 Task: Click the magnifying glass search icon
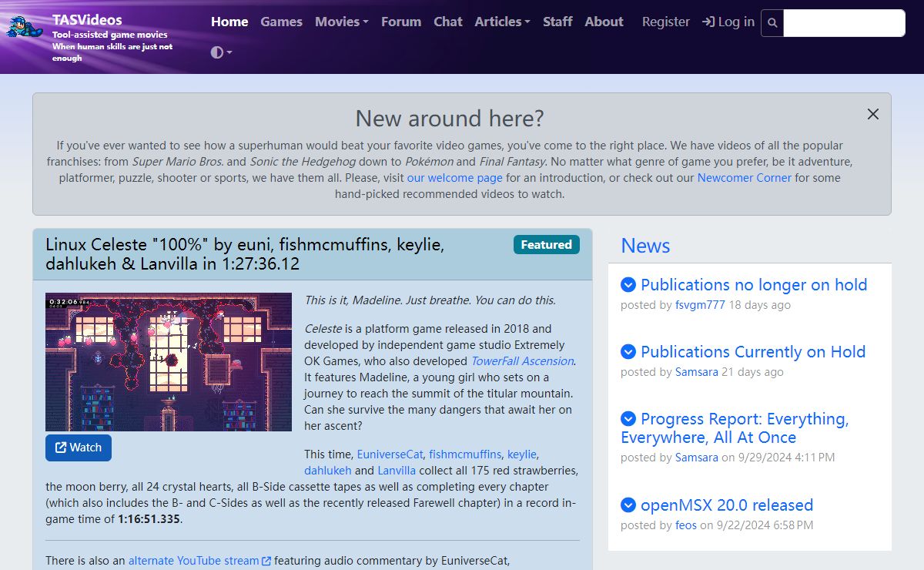tap(772, 23)
